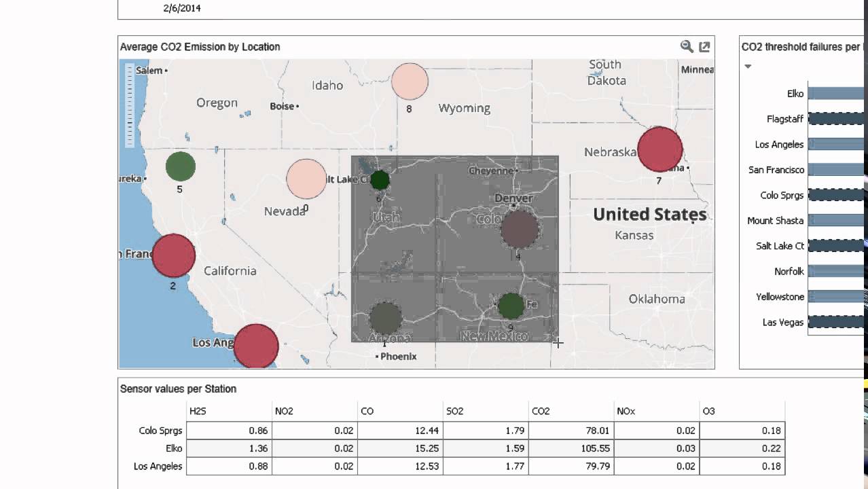Image resolution: width=868 pixels, height=489 pixels.
Task: Click the Yellowstone bar in failures chart
Action: pos(836,297)
